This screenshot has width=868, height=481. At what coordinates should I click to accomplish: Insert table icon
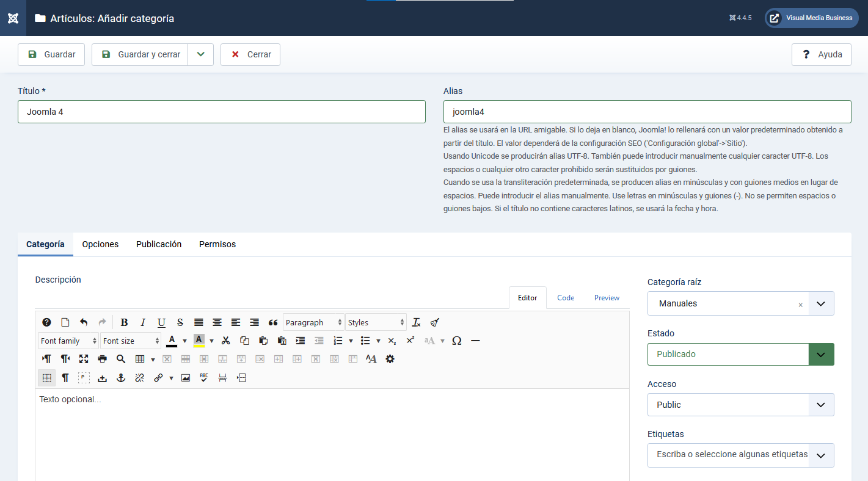[x=140, y=359]
